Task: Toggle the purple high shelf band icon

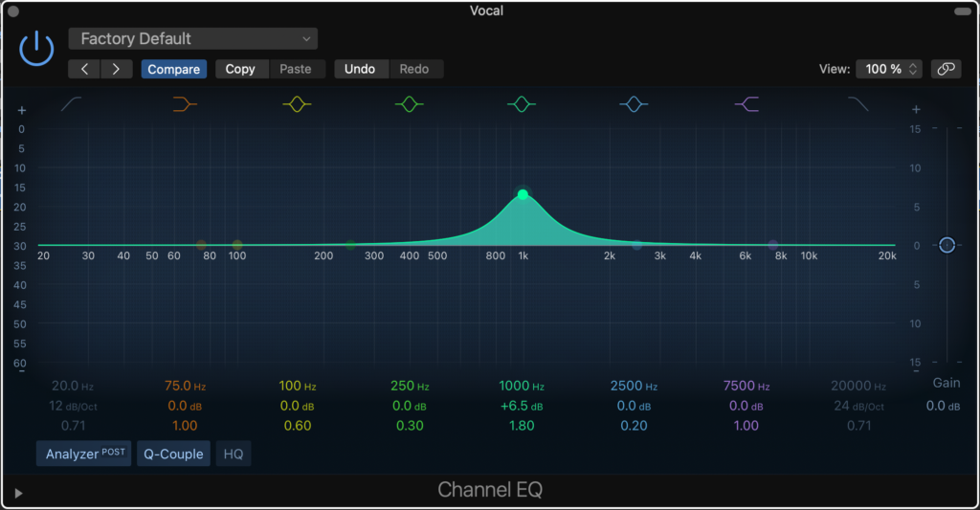Action: click(746, 103)
